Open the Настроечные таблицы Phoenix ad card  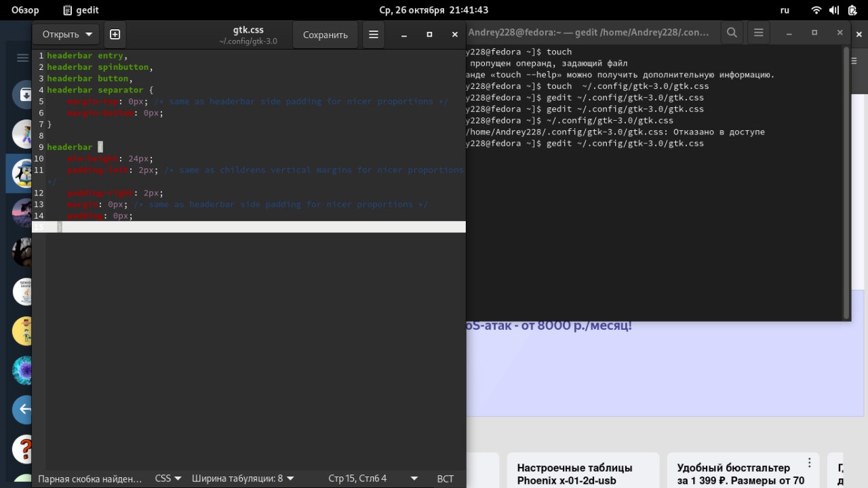583,470
